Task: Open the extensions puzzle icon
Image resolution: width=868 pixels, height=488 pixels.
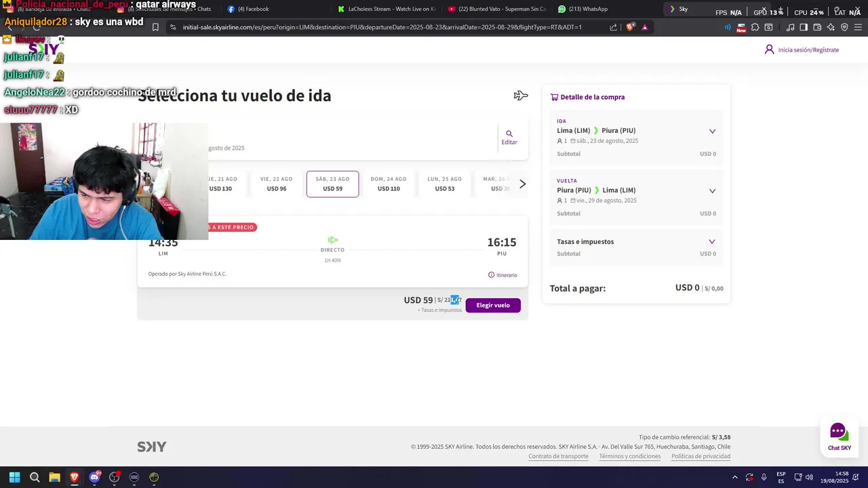Action: [x=755, y=27]
